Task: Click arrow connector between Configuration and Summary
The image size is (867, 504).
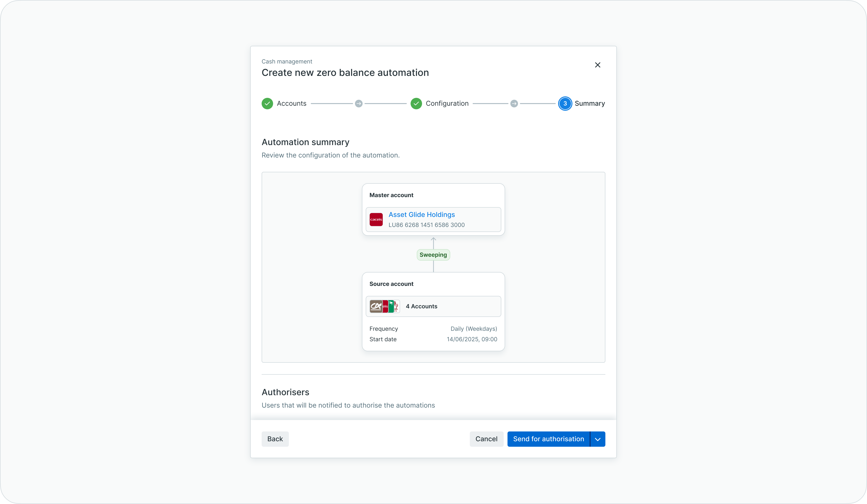Action: pos(514,104)
